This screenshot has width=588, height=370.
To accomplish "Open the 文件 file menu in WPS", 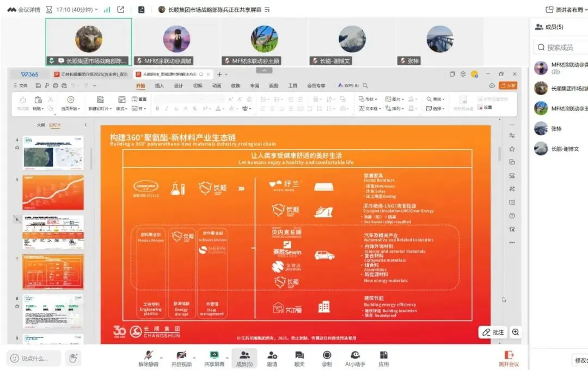I will pos(21,86).
